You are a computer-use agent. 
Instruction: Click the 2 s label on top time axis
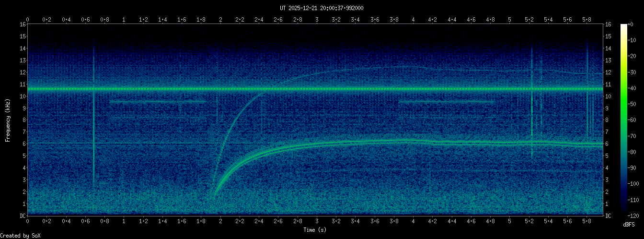pos(221,20)
